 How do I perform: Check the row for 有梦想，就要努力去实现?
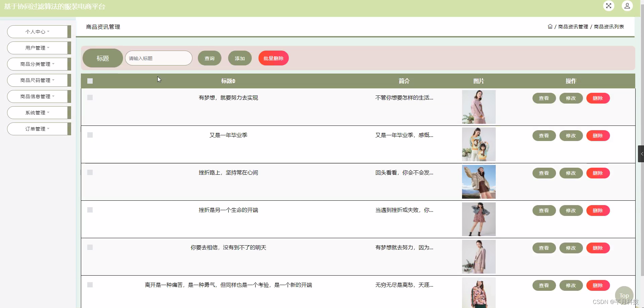pyautogui.click(x=90, y=97)
